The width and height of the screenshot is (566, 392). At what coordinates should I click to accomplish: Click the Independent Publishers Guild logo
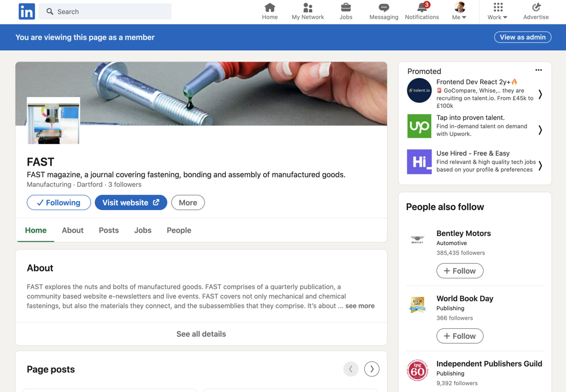[417, 370]
